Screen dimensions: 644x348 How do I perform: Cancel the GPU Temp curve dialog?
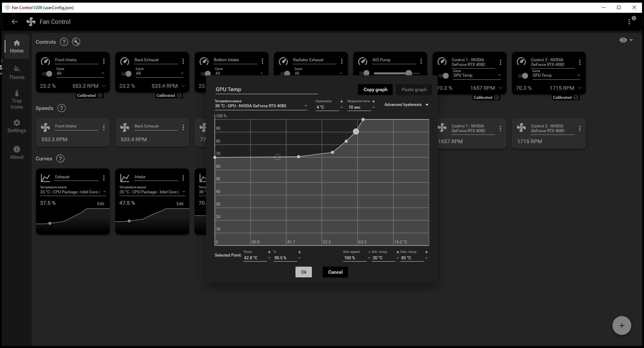coord(335,272)
